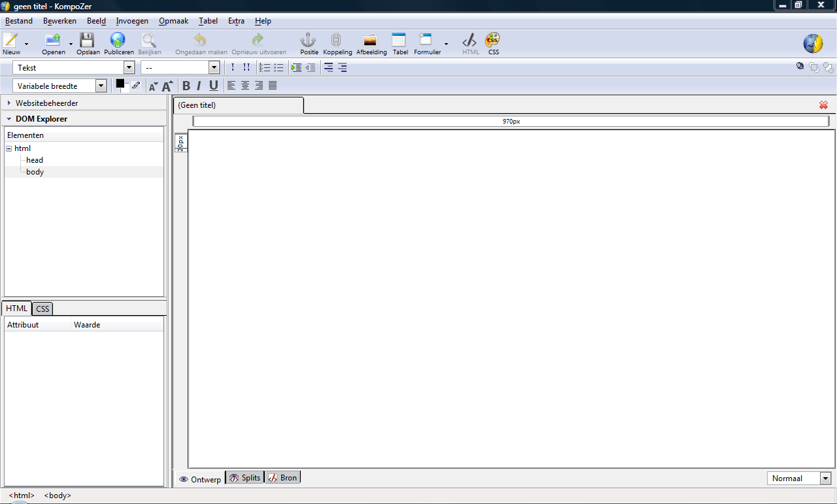837x504 pixels.
Task: Open the CSS editor icon
Action: pos(493,44)
